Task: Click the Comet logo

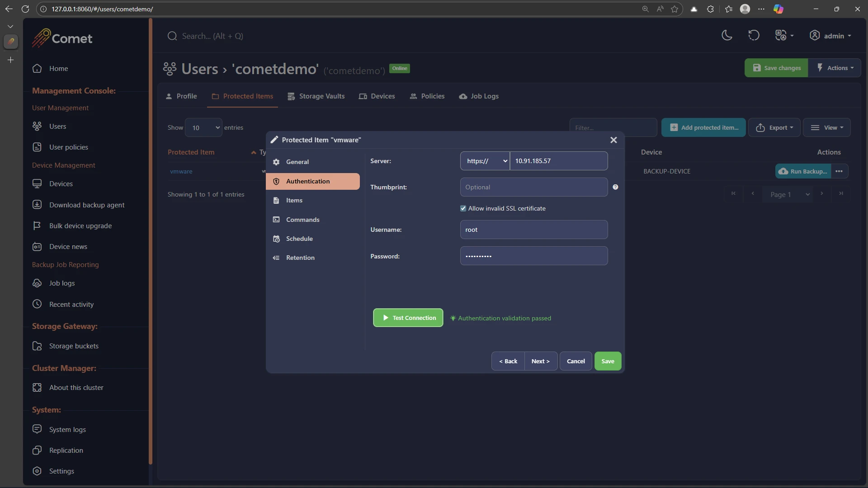Action: point(62,38)
